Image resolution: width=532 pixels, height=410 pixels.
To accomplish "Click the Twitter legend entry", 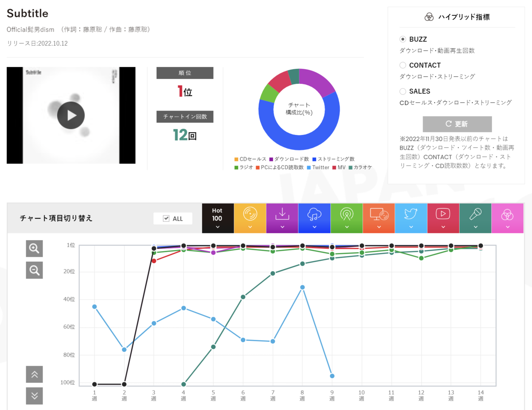I will (x=318, y=167).
